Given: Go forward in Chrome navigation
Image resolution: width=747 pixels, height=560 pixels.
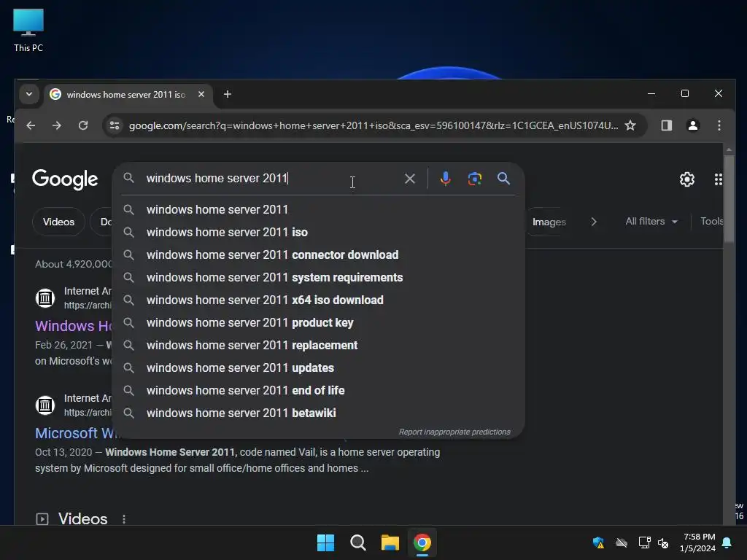Looking at the screenshot, I should 57,125.
